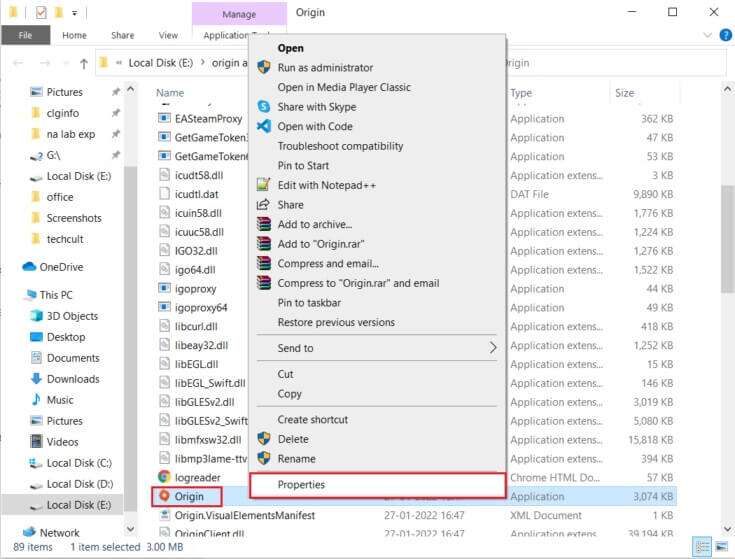Image resolution: width=735 pixels, height=559 pixels.
Task: Choose Pin to taskbar
Action: [377, 303]
